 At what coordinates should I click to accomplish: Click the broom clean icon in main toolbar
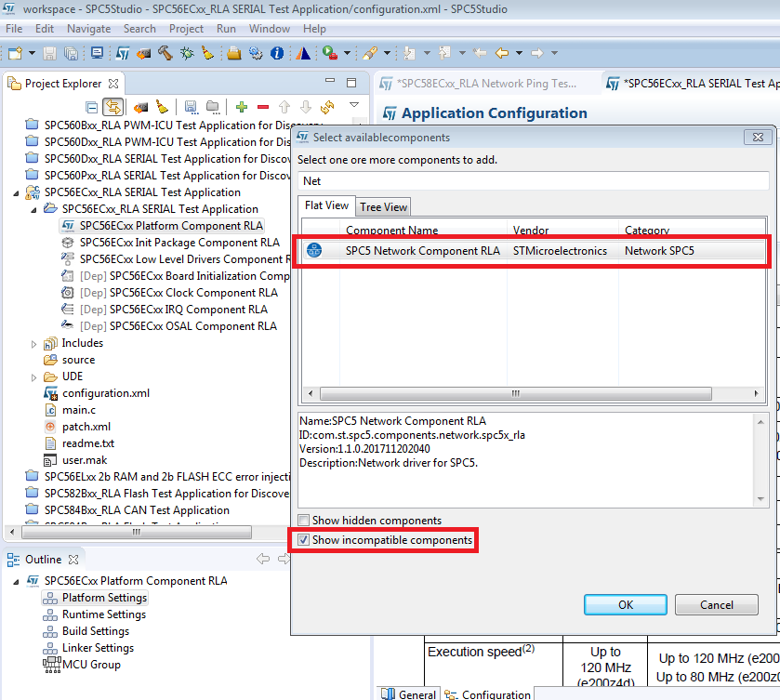[x=208, y=53]
